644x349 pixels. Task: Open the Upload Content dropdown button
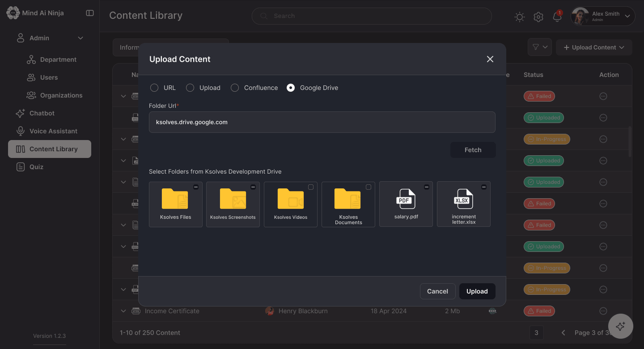pyautogui.click(x=594, y=47)
